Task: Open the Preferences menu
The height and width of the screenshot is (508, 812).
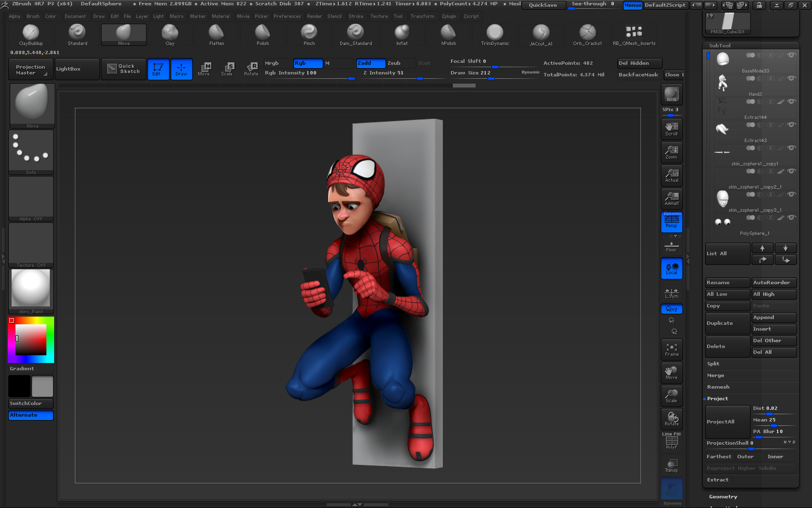Action: 287,16
